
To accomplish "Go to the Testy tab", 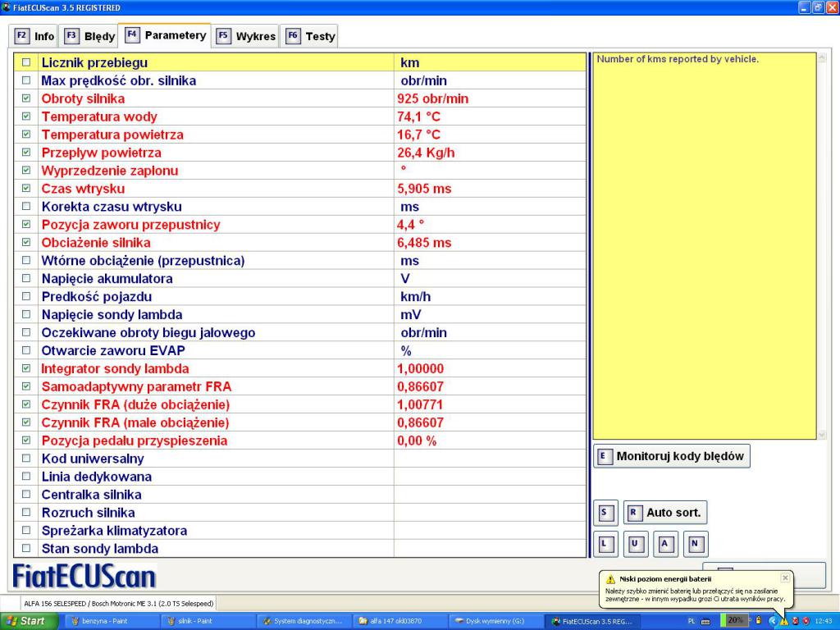I will tap(310, 36).
